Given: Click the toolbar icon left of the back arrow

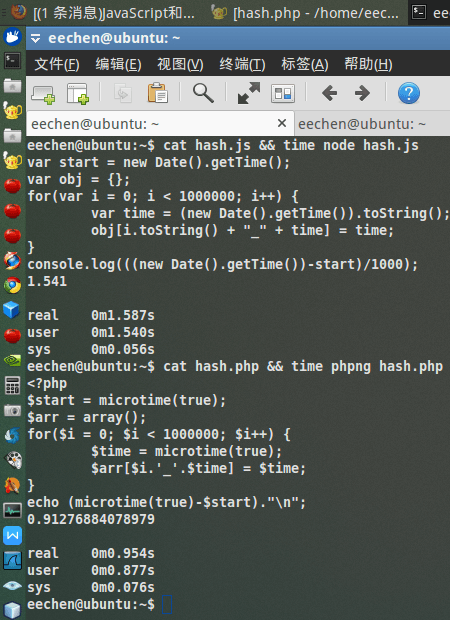Looking at the screenshot, I should (x=283, y=94).
